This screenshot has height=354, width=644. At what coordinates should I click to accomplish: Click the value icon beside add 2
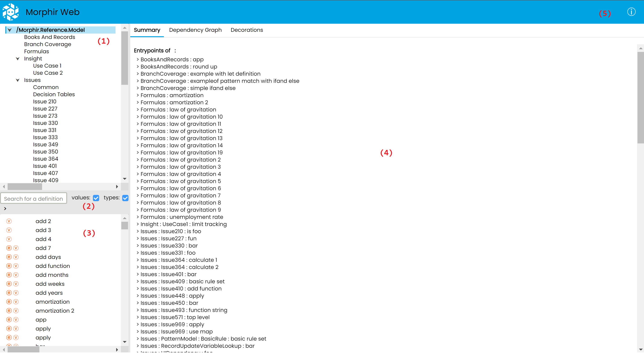[9, 221]
